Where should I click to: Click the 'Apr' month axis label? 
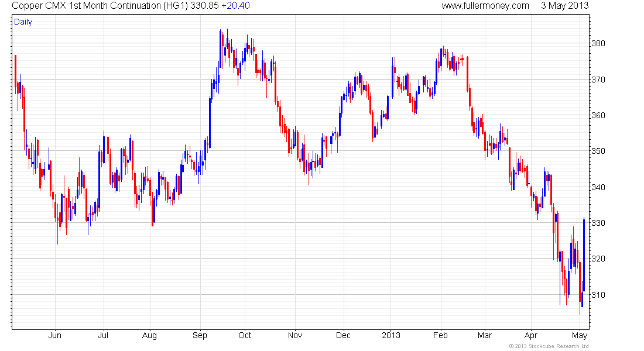531,336
